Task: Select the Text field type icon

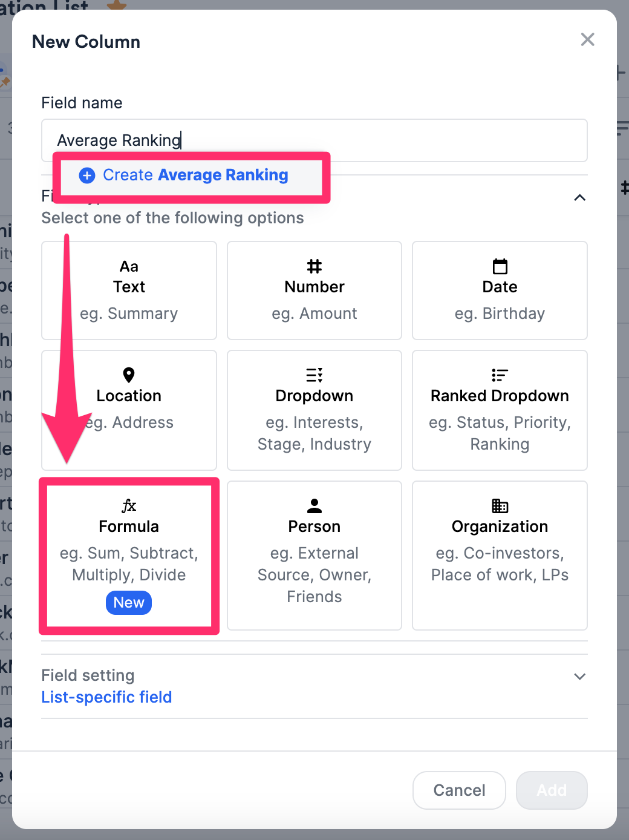Action: [x=129, y=266]
